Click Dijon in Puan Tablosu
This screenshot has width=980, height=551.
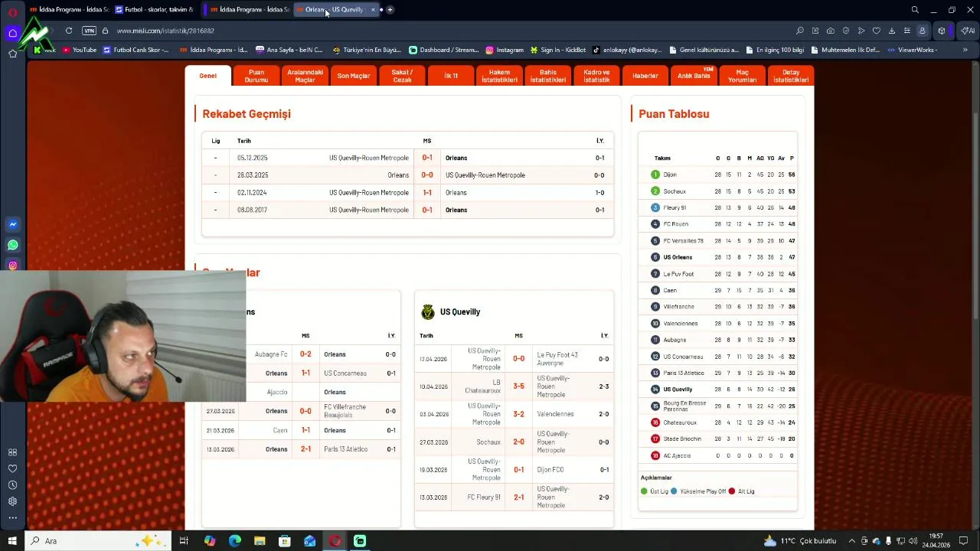(670, 174)
